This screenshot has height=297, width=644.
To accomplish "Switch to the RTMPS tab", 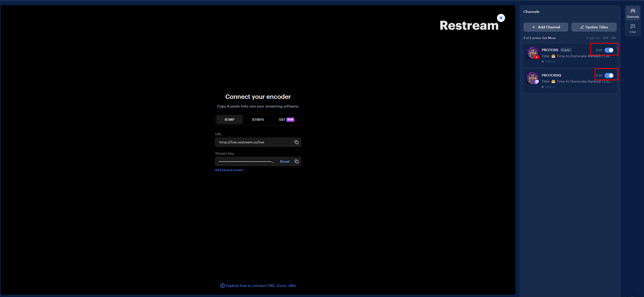I will click(x=258, y=120).
